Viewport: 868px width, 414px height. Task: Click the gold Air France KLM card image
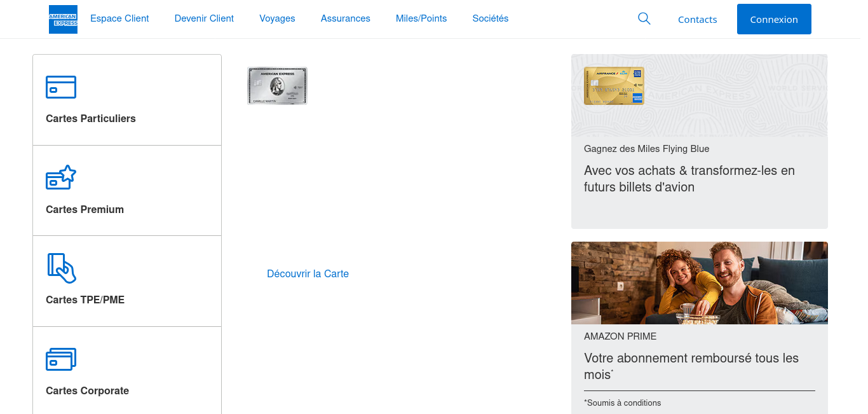click(x=614, y=86)
